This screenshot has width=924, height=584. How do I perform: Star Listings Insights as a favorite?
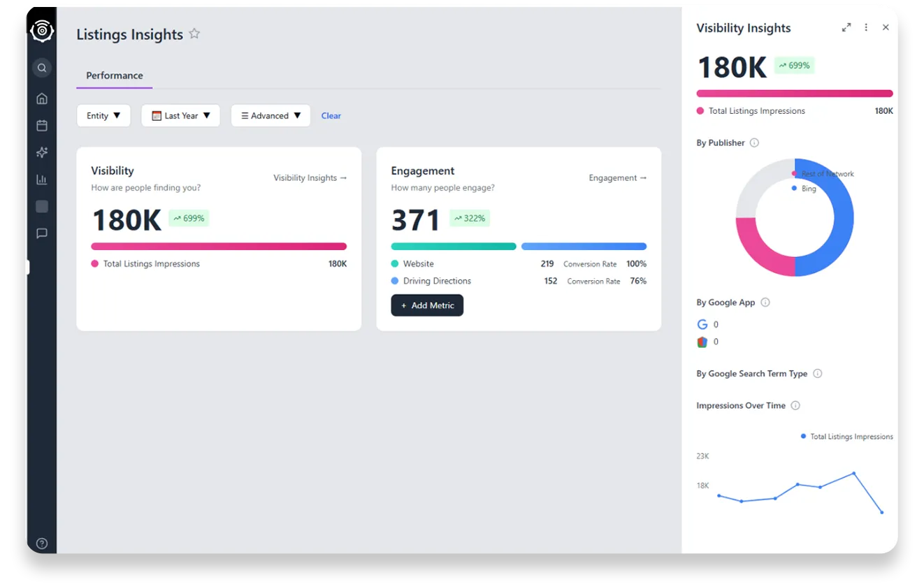coord(194,33)
